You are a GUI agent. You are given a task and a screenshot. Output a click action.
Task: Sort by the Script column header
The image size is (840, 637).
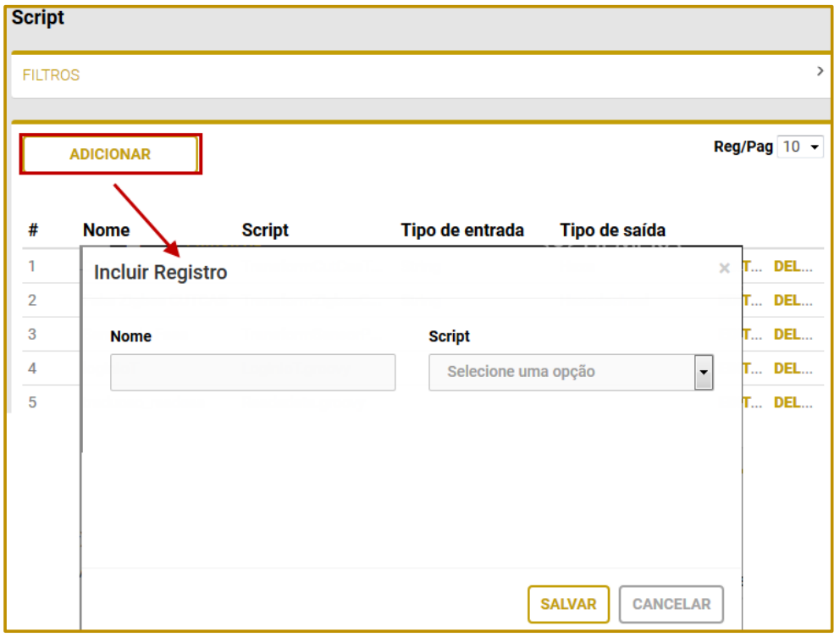coord(265,230)
